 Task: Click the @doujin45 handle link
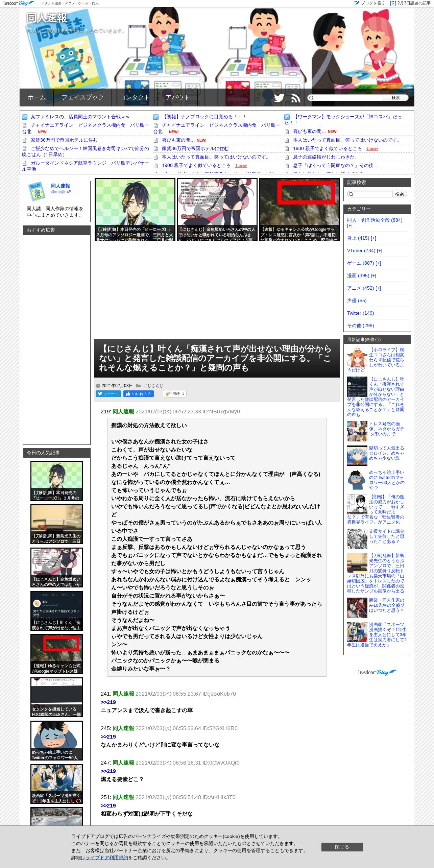(x=61, y=192)
